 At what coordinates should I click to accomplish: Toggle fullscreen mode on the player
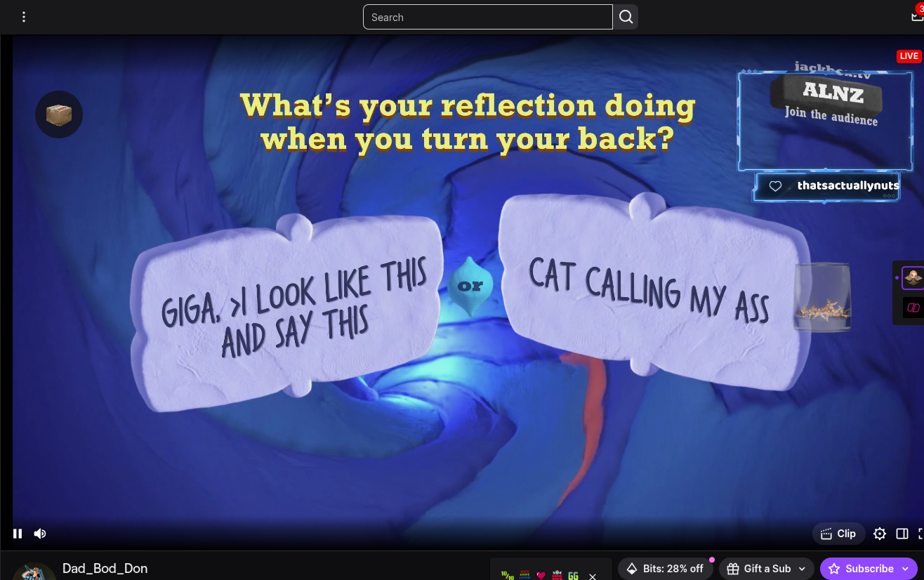tap(920, 534)
